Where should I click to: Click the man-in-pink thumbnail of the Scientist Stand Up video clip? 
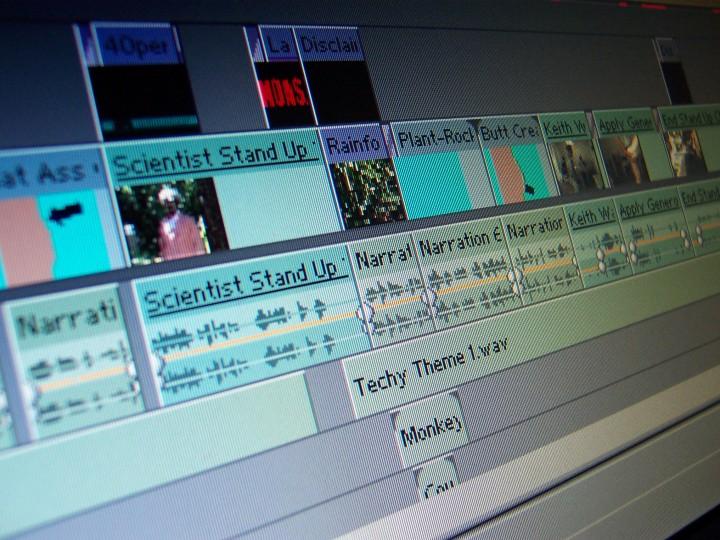click(172, 222)
